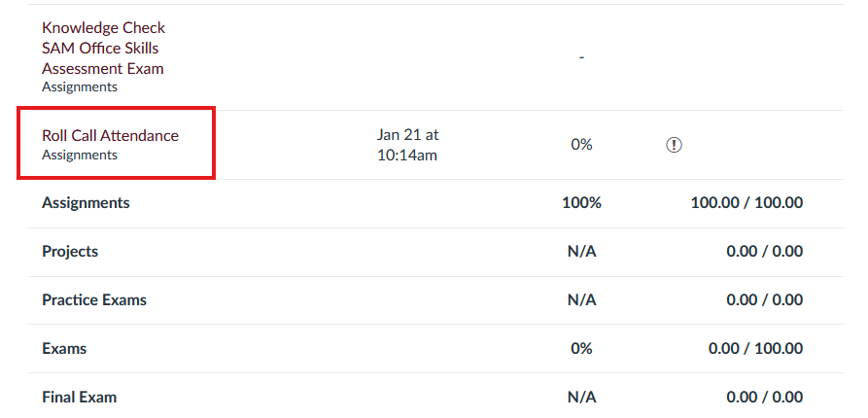This screenshot has width=868, height=418.
Task: Click the N/A value for Projects
Action: point(582,252)
